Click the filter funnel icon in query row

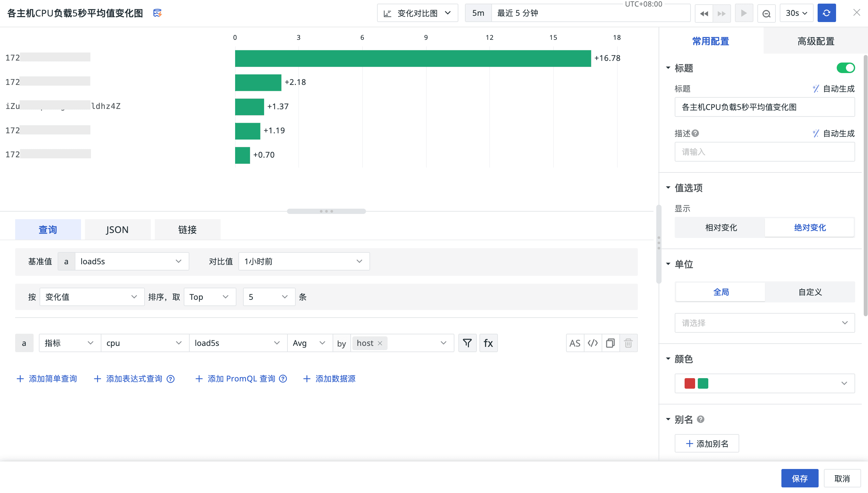(x=467, y=343)
